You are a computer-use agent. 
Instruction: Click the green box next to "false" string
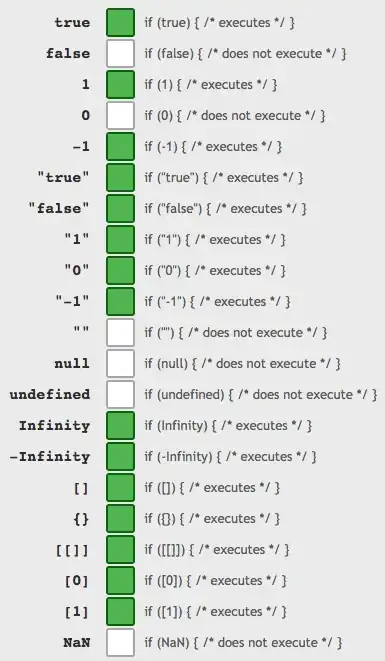coord(121,208)
